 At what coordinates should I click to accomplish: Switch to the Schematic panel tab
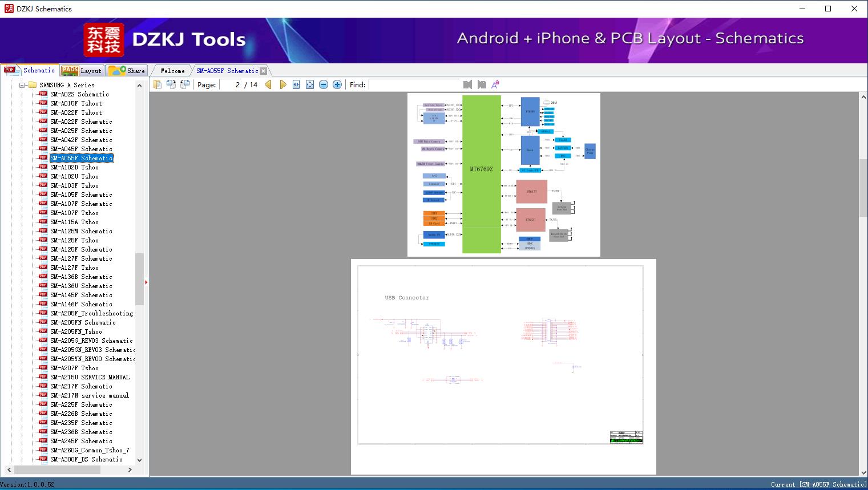[x=30, y=70]
